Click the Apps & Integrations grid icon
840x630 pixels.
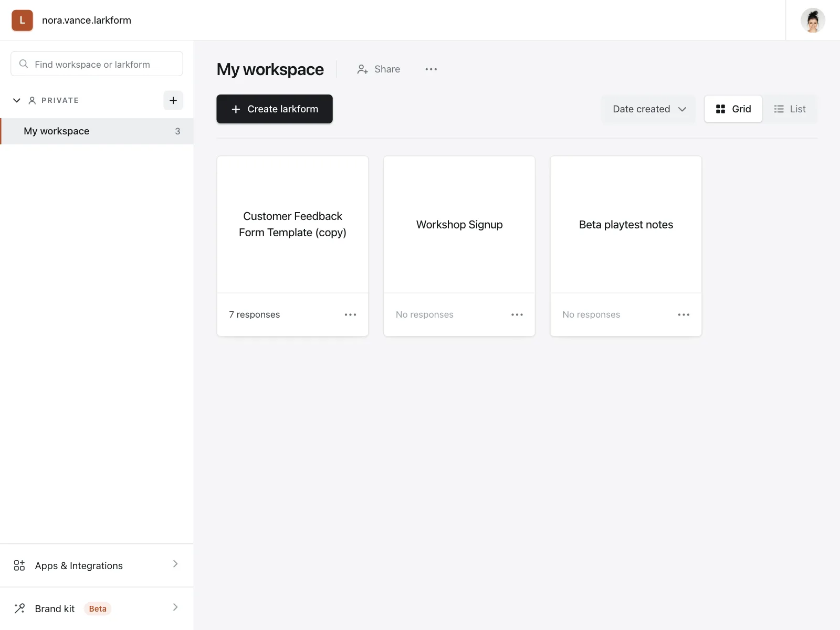tap(19, 565)
